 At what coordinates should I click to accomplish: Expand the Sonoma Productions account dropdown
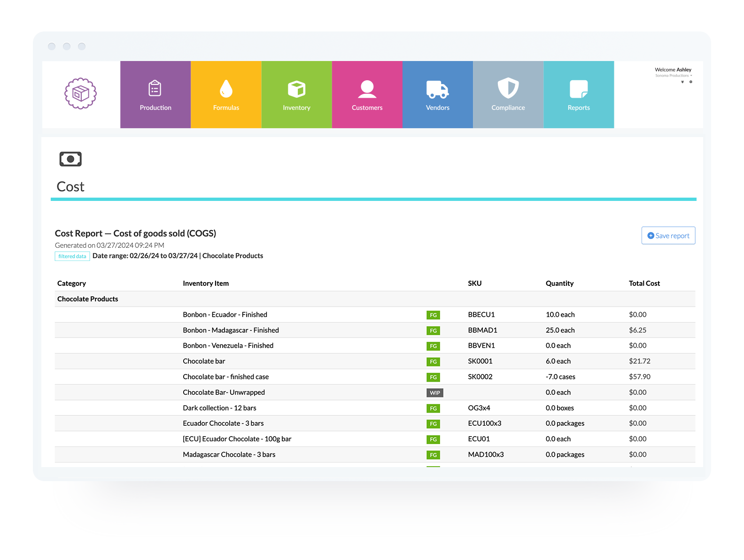[674, 76]
